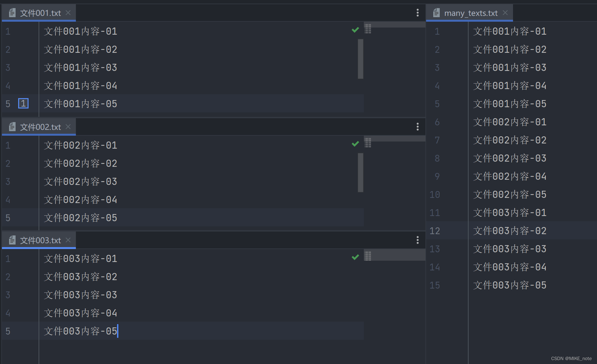Click line 文件001内容-01 in the 文件001.txt editor
The width and height of the screenshot is (597, 364).
(x=80, y=31)
